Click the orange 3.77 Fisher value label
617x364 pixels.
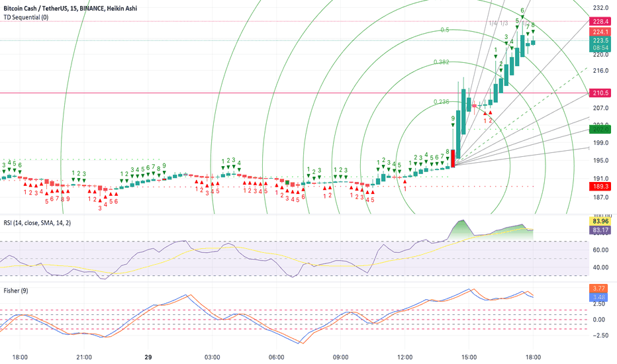[599, 289]
